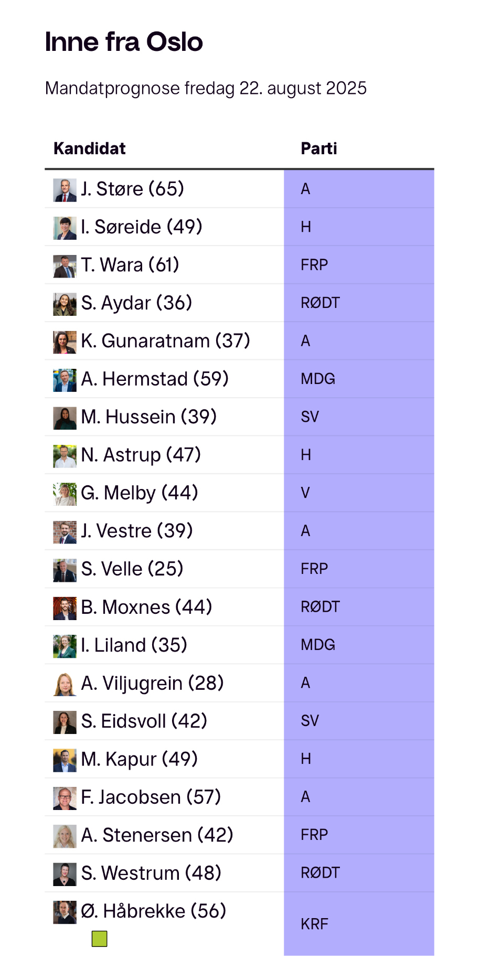The height and width of the screenshot is (980, 480).
Task: Click I. Søreide's portrait thumbnail
Action: tap(65, 228)
